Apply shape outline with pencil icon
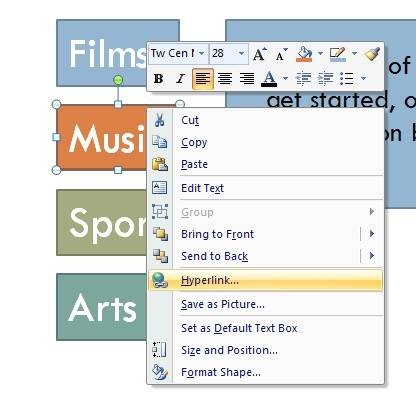 tap(338, 54)
